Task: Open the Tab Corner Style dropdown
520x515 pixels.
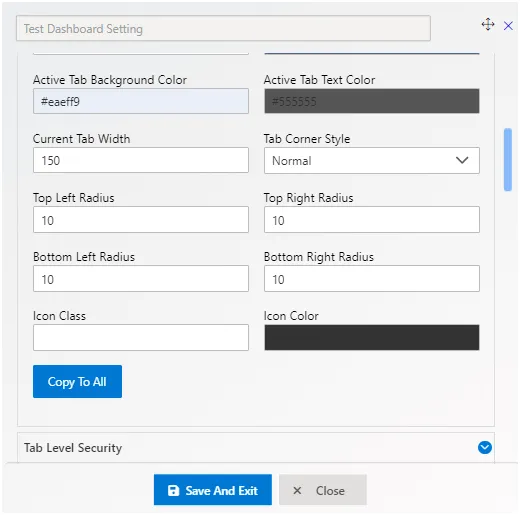Action: [x=372, y=161]
